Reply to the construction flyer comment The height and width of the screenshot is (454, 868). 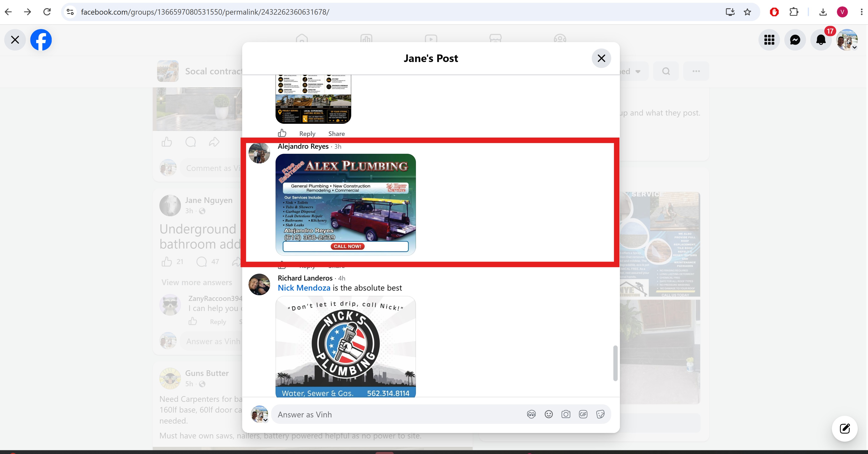pyautogui.click(x=307, y=134)
